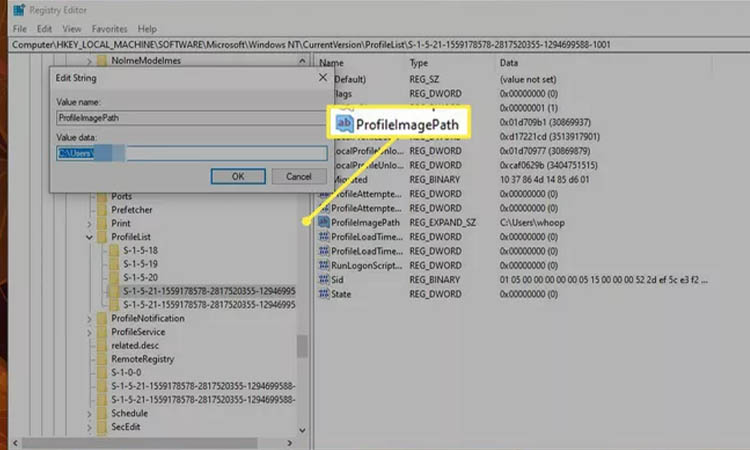
Task: Click the RunLogonScript value icon
Action: tap(324, 265)
